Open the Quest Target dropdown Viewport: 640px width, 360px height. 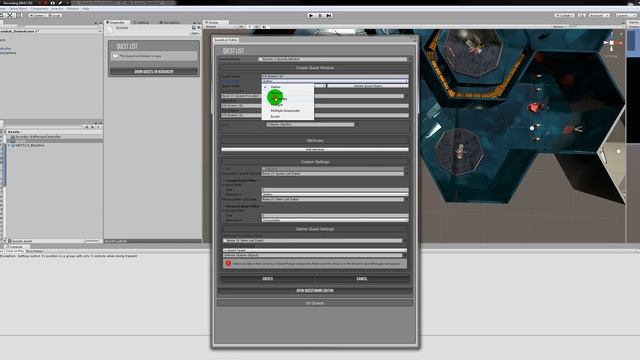[x=315, y=250]
